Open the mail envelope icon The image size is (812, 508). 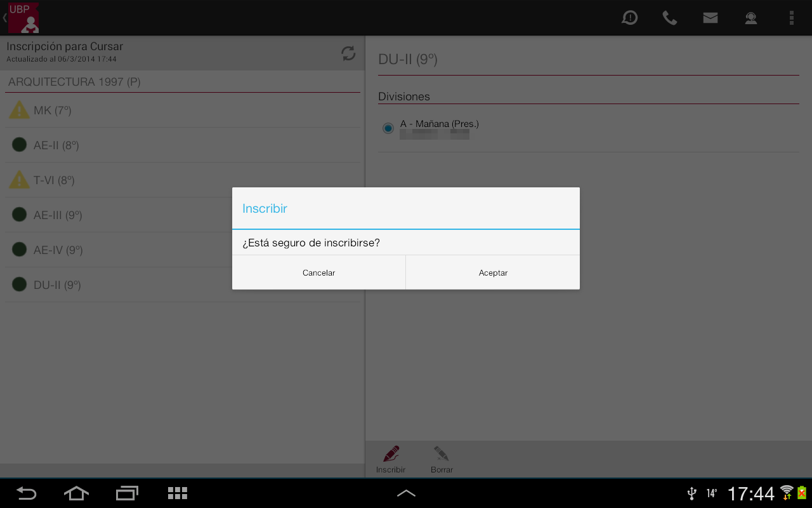pos(710,18)
